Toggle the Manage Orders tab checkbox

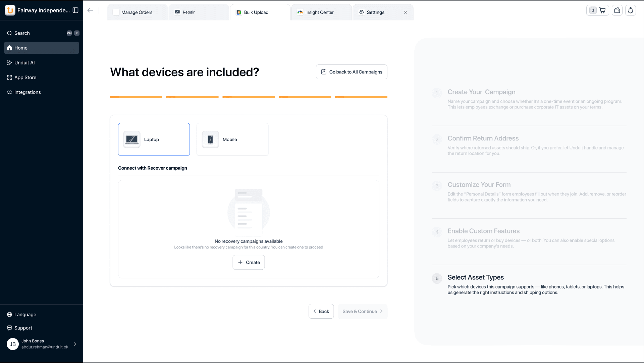(116, 12)
